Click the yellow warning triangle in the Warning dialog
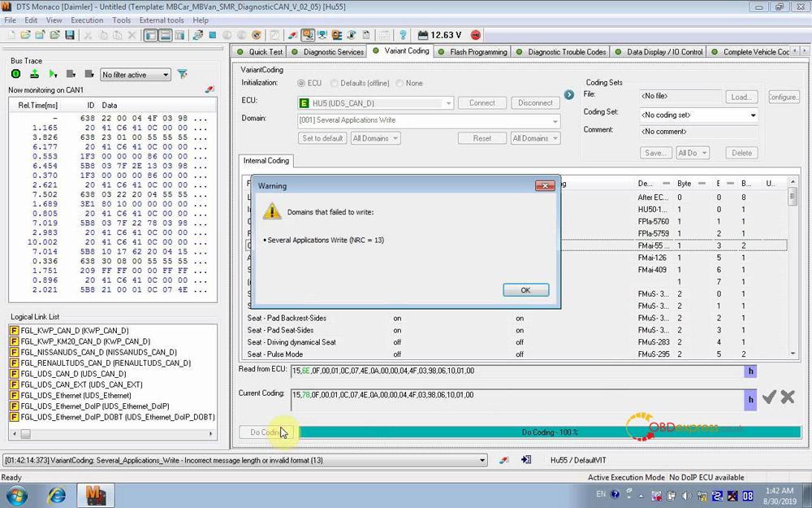 (272, 211)
